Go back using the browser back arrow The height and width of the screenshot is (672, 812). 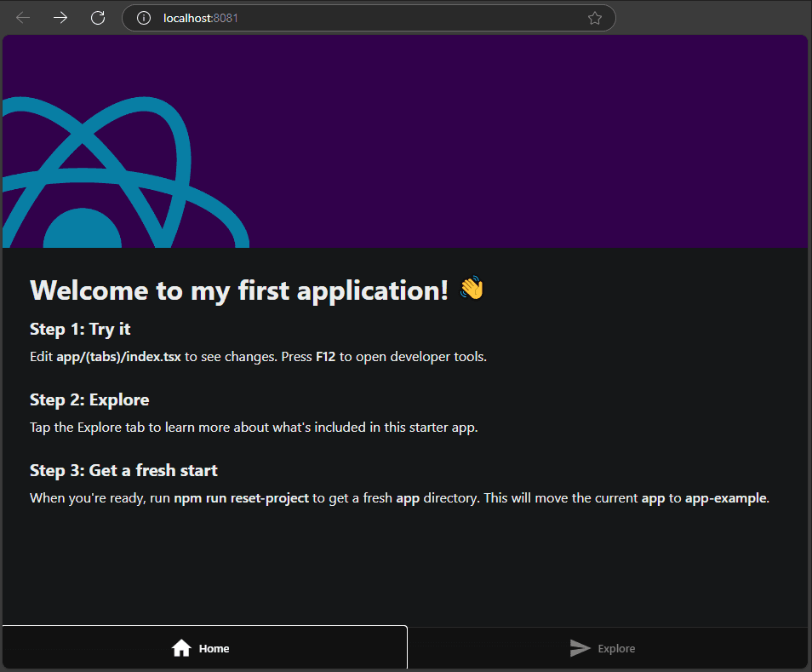point(23,18)
